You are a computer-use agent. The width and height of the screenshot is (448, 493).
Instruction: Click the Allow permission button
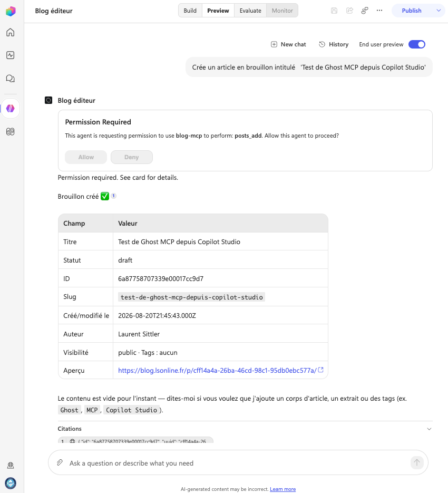(86, 157)
